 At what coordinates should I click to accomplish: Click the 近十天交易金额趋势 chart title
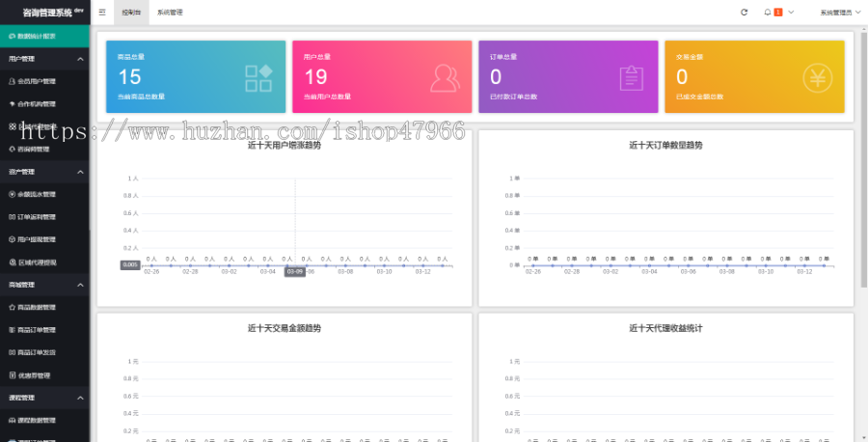(285, 328)
